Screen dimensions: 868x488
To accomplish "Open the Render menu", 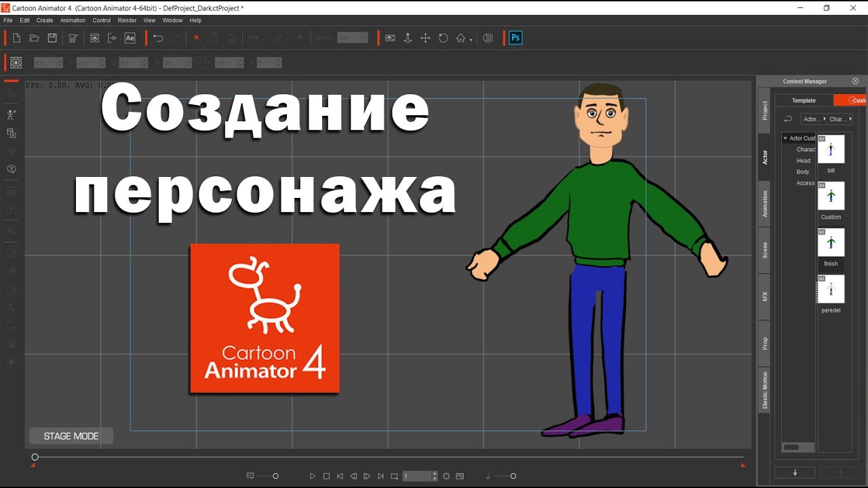I will coord(127,20).
